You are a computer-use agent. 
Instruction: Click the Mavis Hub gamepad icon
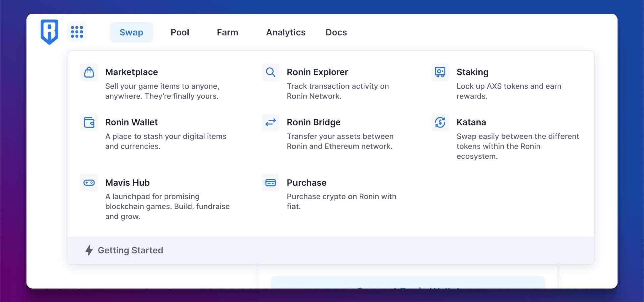tap(89, 183)
